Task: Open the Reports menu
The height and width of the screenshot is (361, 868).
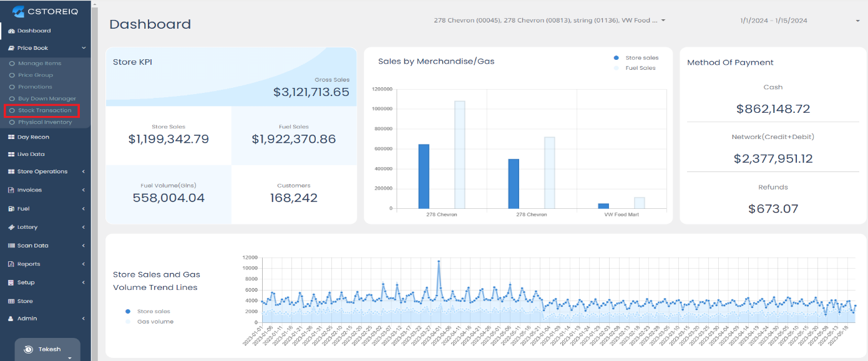Action: (x=29, y=264)
